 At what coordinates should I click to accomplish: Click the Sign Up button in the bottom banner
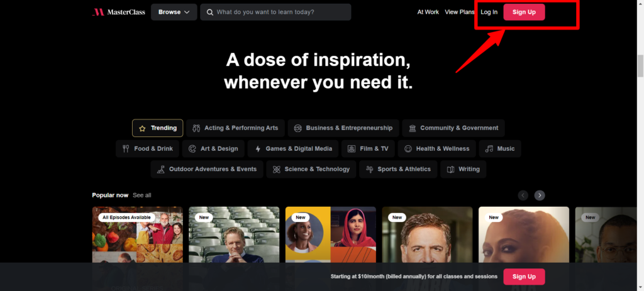coord(524,277)
